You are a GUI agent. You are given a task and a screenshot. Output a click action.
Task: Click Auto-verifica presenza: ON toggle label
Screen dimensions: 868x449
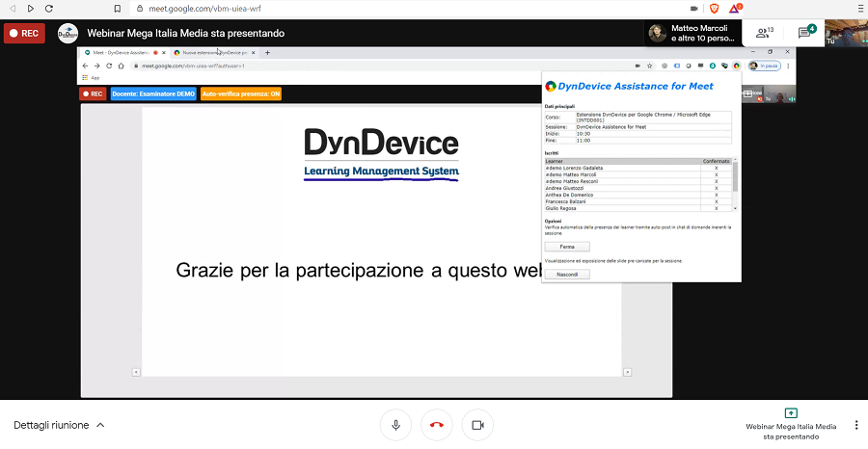(241, 94)
